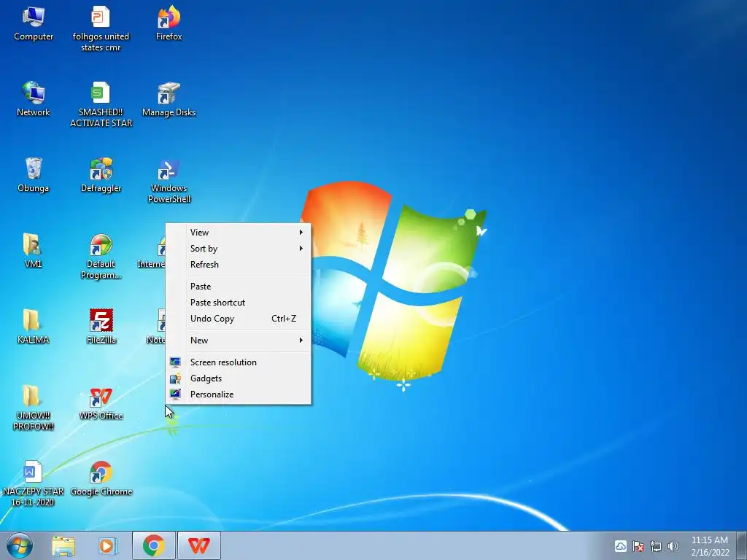Open the Windows Start menu
This screenshot has height=560, width=747.
pyautogui.click(x=20, y=545)
